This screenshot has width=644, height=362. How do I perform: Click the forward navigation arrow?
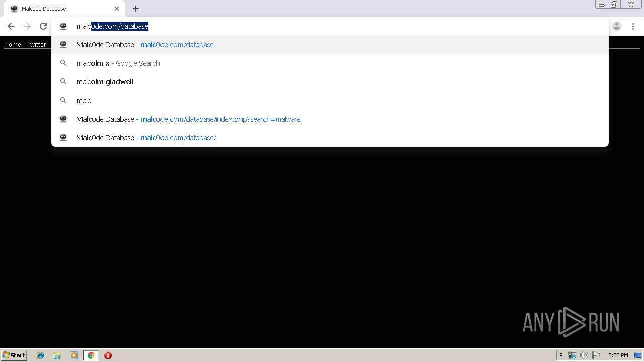[x=27, y=26]
